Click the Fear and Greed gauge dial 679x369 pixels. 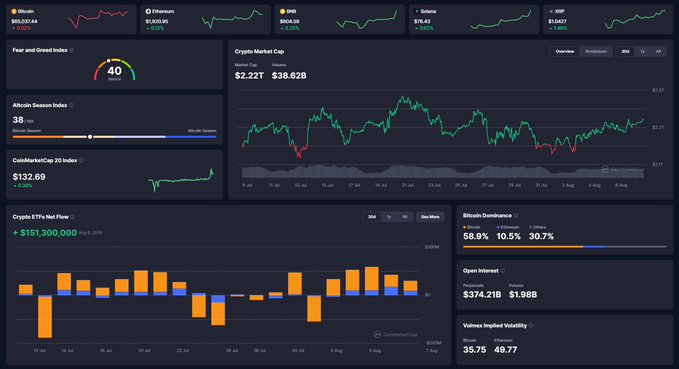point(114,70)
